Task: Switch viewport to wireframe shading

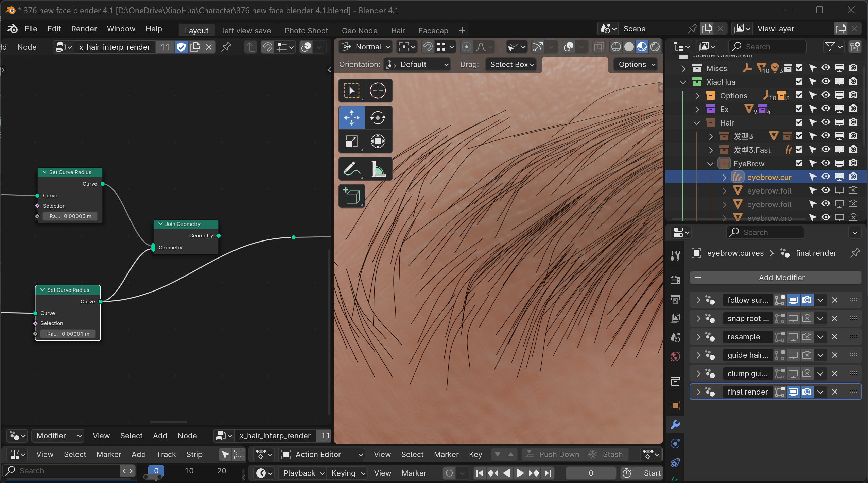Action: pos(616,47)
